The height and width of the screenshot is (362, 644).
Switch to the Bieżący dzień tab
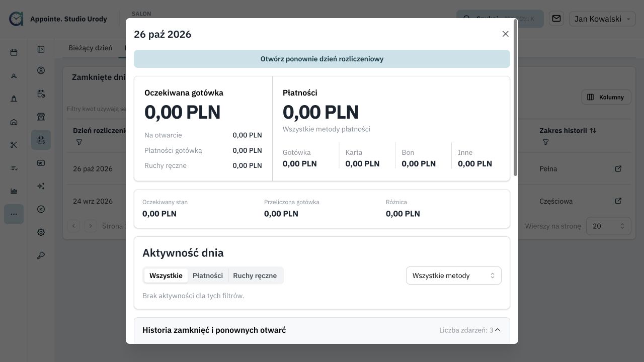90,48
